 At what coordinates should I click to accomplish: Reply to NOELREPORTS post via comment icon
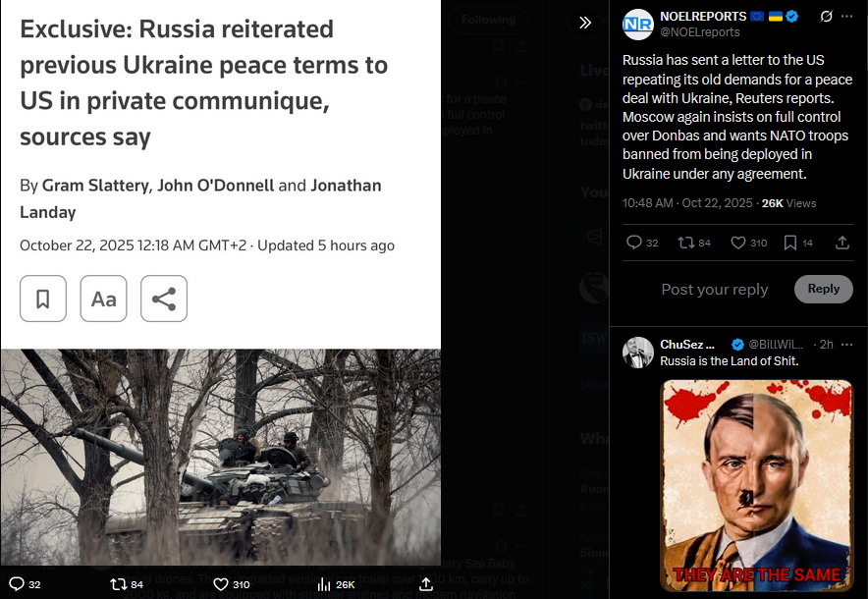634,243
